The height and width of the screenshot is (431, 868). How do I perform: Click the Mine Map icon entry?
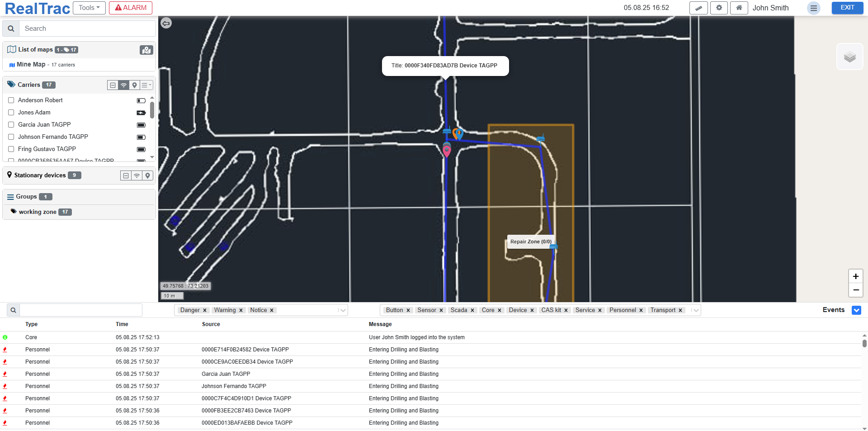coord(12,65)
